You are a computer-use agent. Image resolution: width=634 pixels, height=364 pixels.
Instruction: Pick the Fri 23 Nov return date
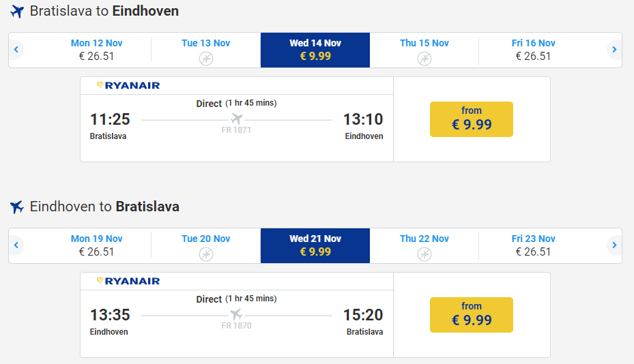(x=534, y=245)
